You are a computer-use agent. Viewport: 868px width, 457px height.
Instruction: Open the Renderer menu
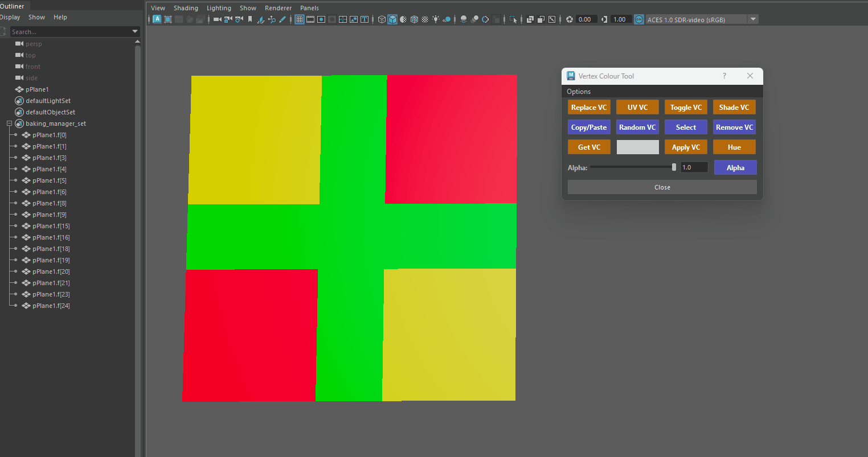point(278,8)
